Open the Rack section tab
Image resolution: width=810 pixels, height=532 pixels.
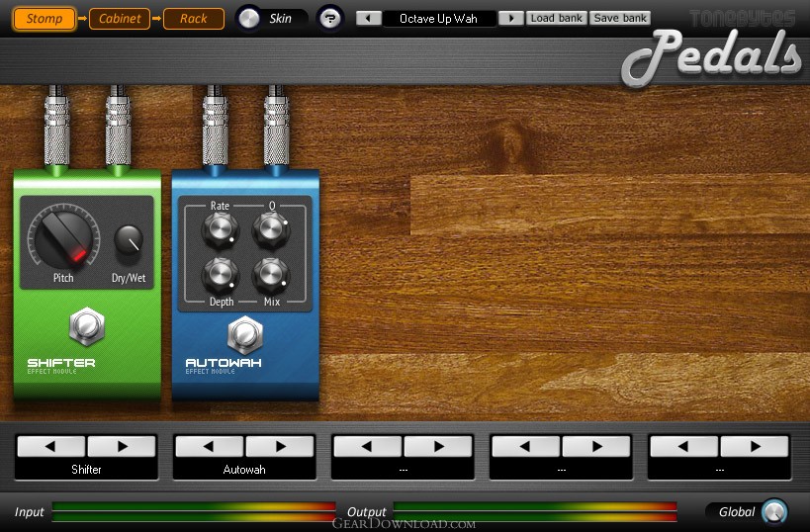click(x=193, y=19)
